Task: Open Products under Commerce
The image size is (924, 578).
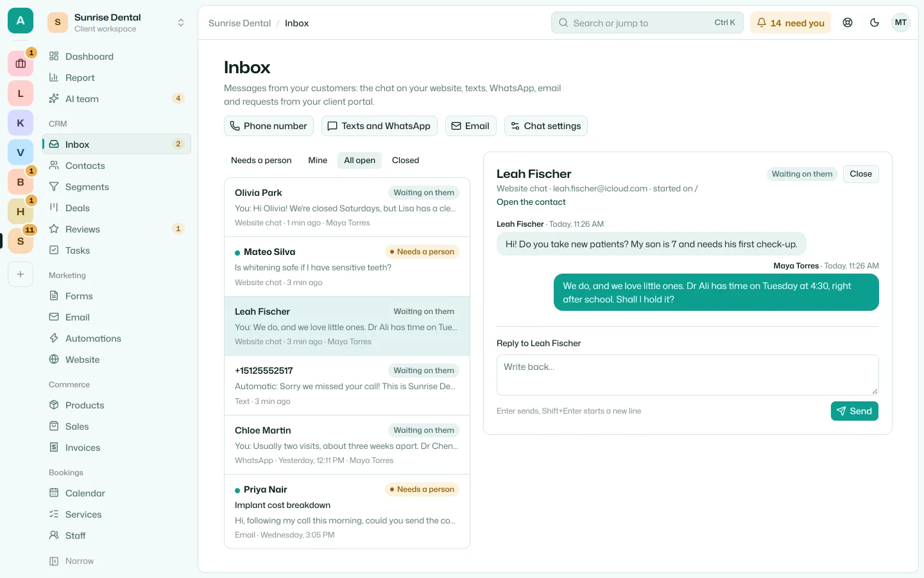Action: pyautogui.click(x=117, y=405)
